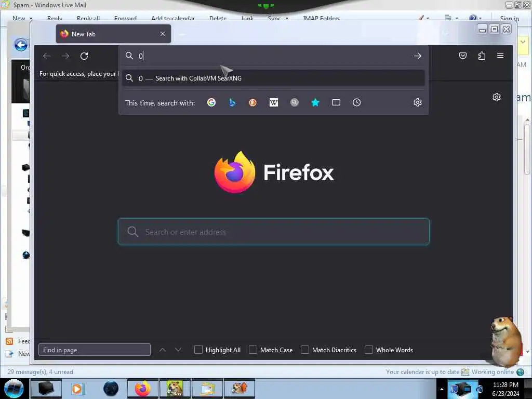Click Forward in Windows Live Mail toolbar

click(x=125, y=18)
